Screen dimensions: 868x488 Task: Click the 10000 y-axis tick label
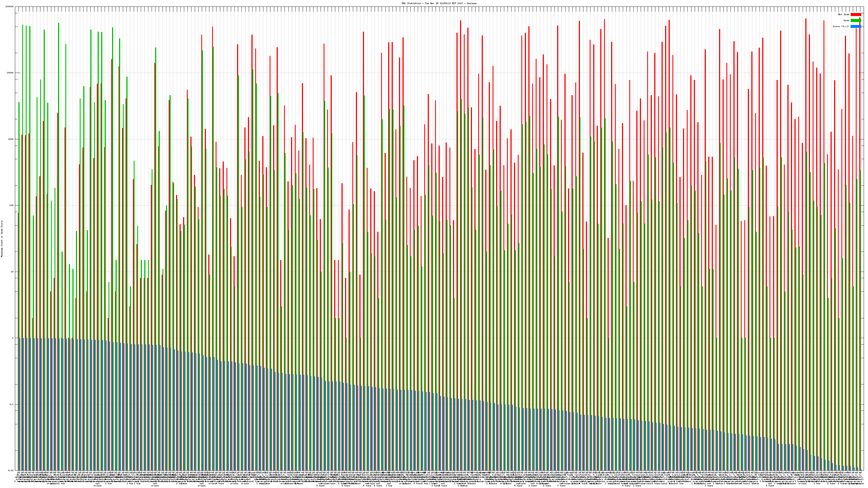tap(11, 73)
